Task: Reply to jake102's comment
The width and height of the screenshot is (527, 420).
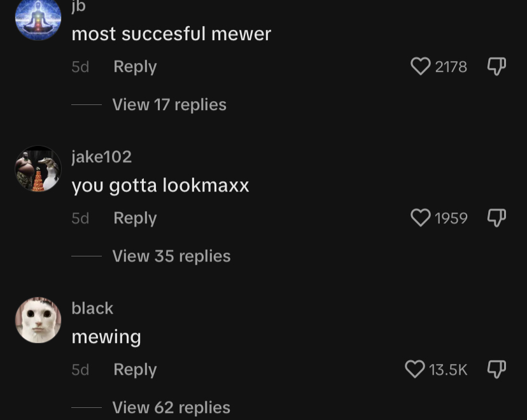Action: coord(135,218)
